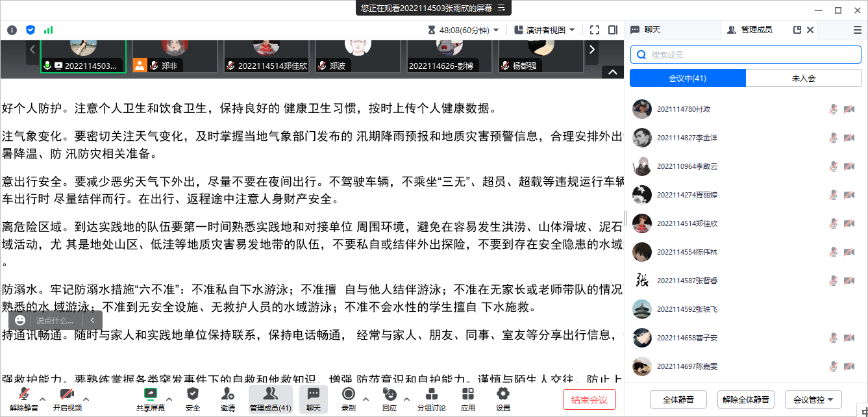Open the 分组讨论 breakout rooms icon
Screen dimensions: 868x417
(431, 394)
